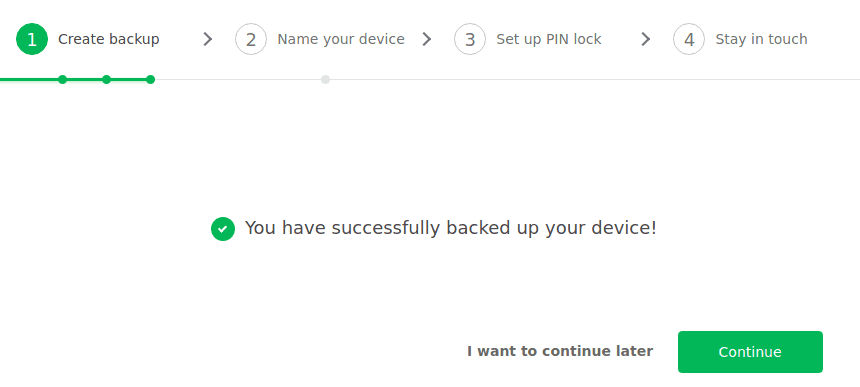This screenshot has width=860, height=387.
Task: Click the successfully backed up message text
Action: pyautogui.click(x=450, y=228)
